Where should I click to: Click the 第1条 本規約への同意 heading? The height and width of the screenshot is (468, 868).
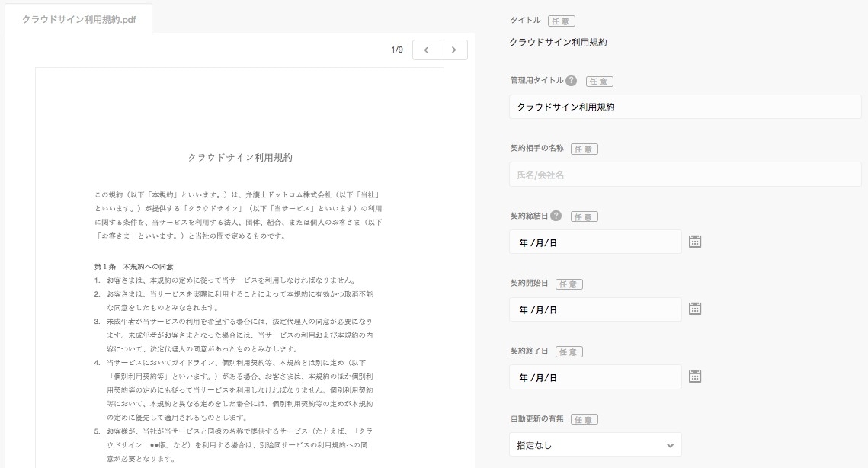(x=133, y=267)
